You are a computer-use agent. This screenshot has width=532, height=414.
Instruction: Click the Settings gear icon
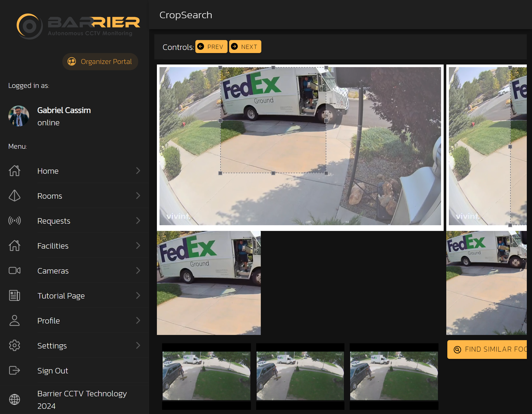pyautogui.click(x=15, y=346)
